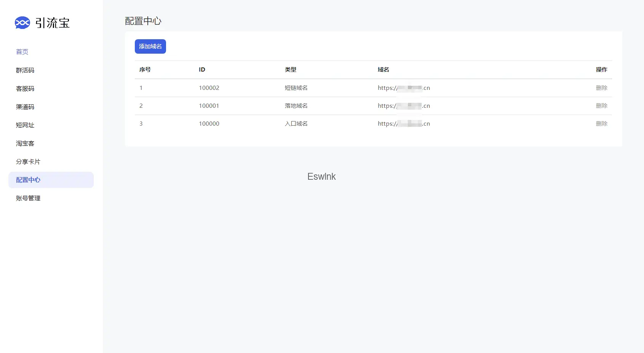The height and width of the screenshot is (353, 644).
Task: Click the 域名 column header
Action: tap(383, 70)
